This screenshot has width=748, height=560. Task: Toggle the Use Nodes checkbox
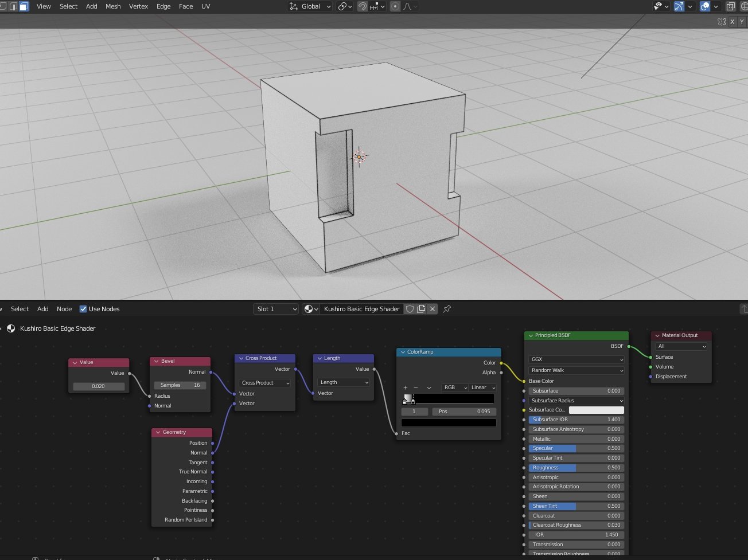(x=83, y=309)
